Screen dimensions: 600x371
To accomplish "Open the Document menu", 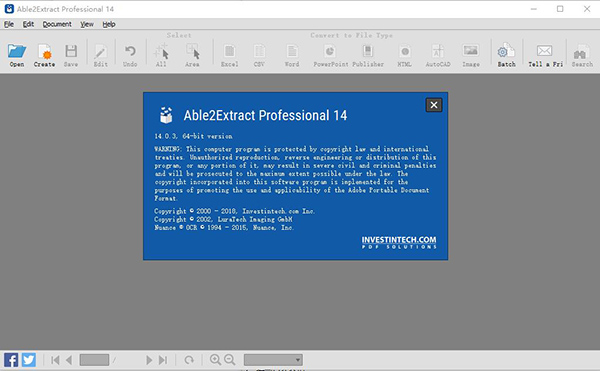I will tap(57, 24).
